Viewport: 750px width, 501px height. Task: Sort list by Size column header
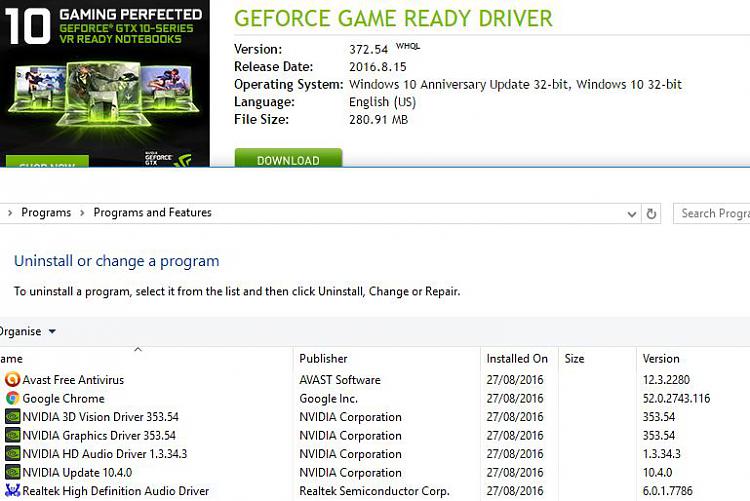pyautogui.click(x=597, y=358)
